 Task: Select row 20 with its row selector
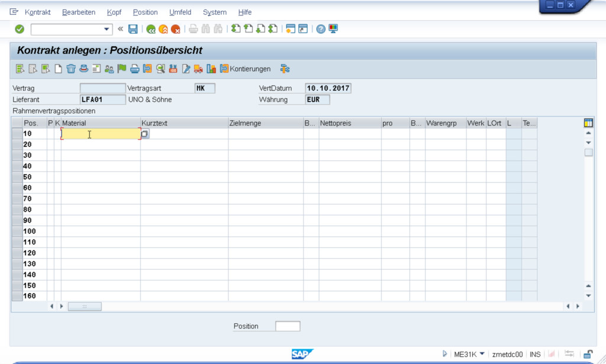pyautogui.click(x=17, y=144)
